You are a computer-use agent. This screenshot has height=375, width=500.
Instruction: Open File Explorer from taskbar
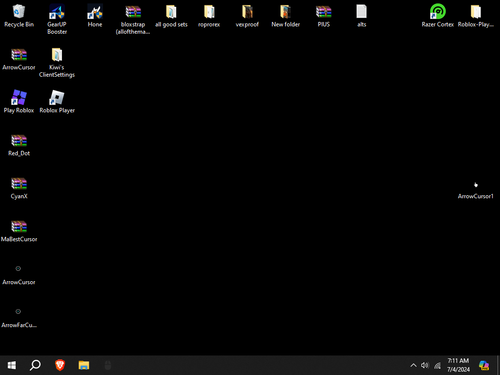point(84,365)
